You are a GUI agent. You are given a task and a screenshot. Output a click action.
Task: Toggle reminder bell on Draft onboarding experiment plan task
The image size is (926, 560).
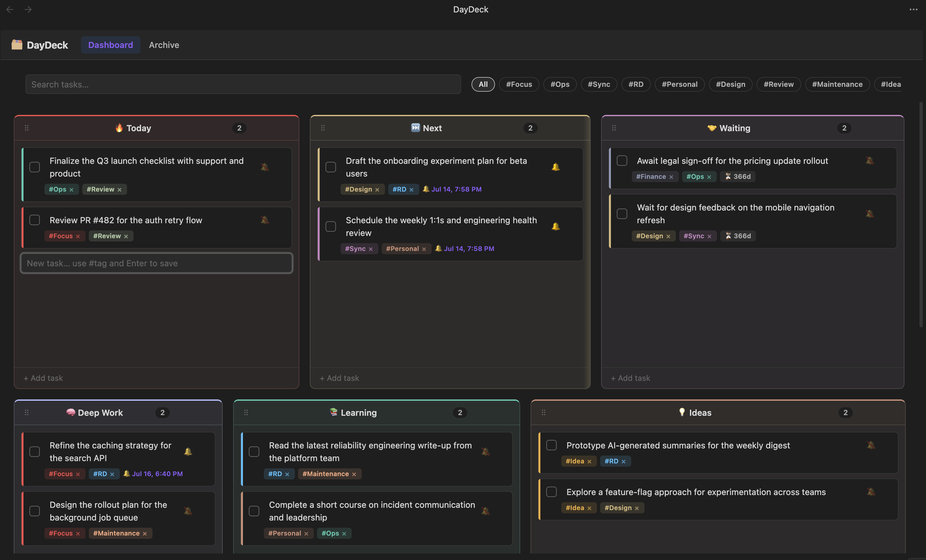(x=555, y=167)
